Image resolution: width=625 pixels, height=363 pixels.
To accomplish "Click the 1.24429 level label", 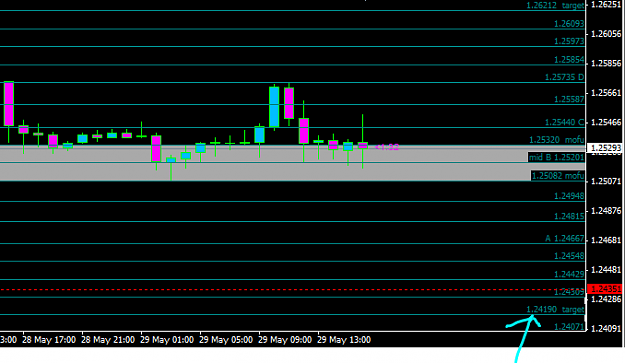I will click(x=569, y=275).
